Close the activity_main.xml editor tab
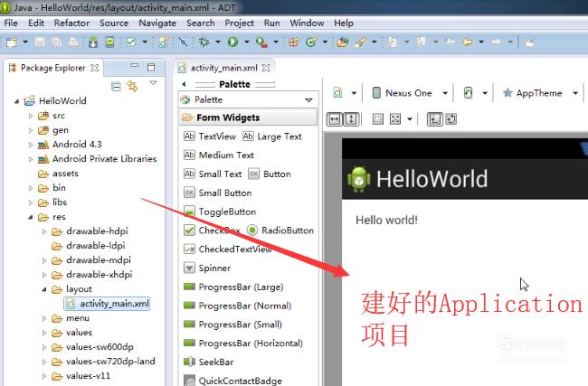This screenshot has width=588, height=386. pos(266,68)
